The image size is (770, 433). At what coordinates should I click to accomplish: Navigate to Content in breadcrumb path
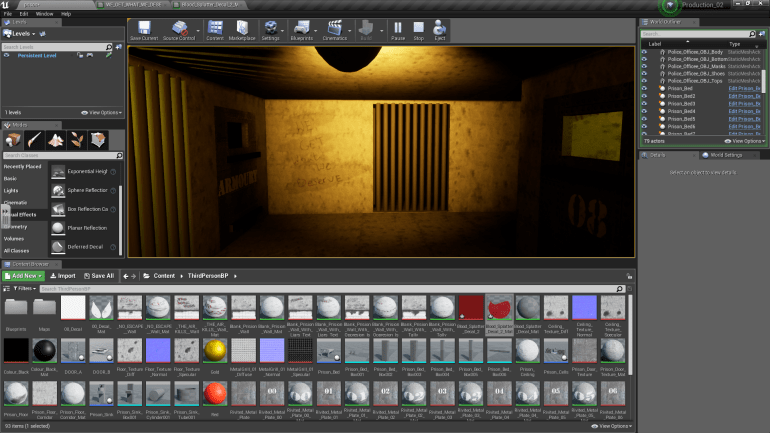[164, 276]
